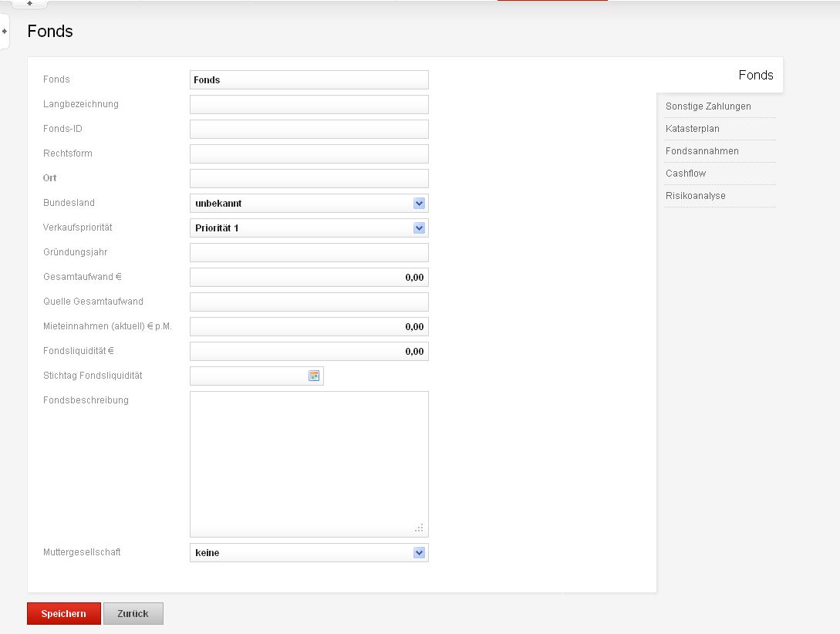Collapse the top panel arrow handle
Image resolution: width=840 pixels, height=634 pixels.
point(29,3)
